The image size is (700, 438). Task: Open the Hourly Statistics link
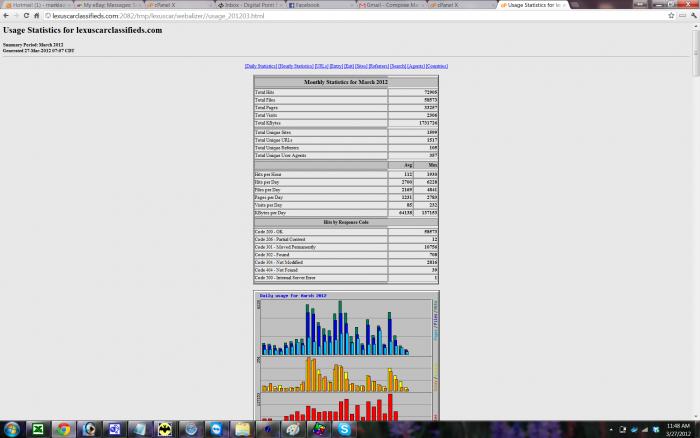click(296, 66)
